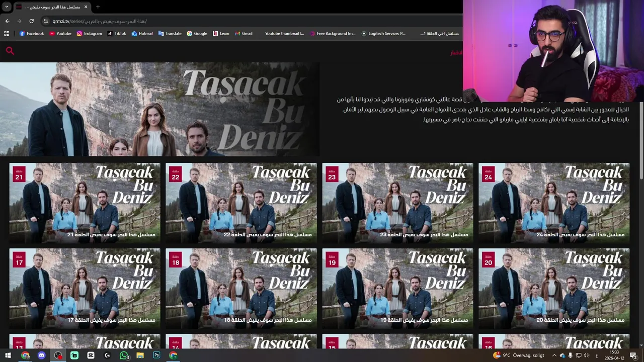Open episode 21 thumbnail
This screenshot has height=362, width=644.
85,203
